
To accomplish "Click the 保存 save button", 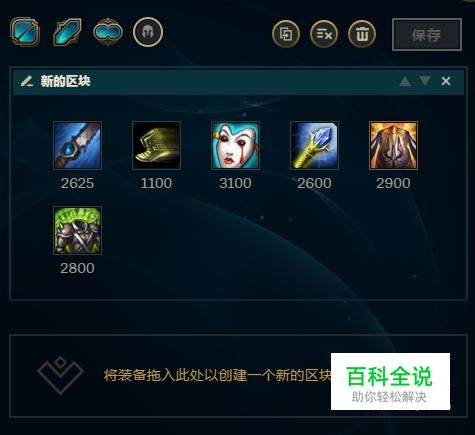I will (x=427, y=35).
